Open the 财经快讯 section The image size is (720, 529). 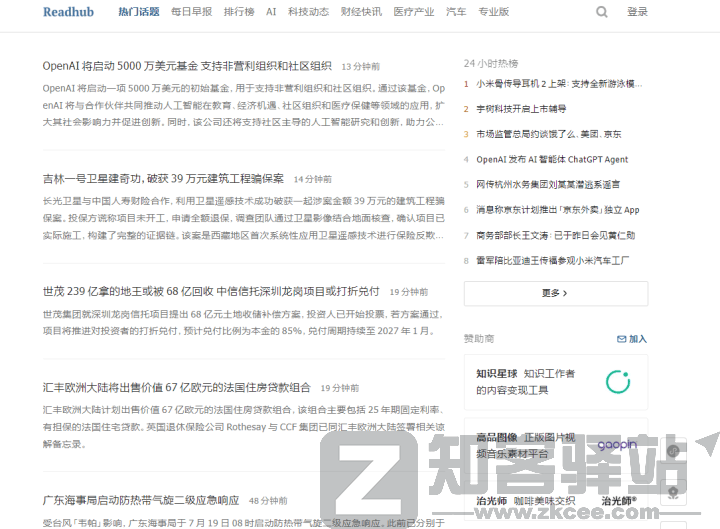(361, 12)
